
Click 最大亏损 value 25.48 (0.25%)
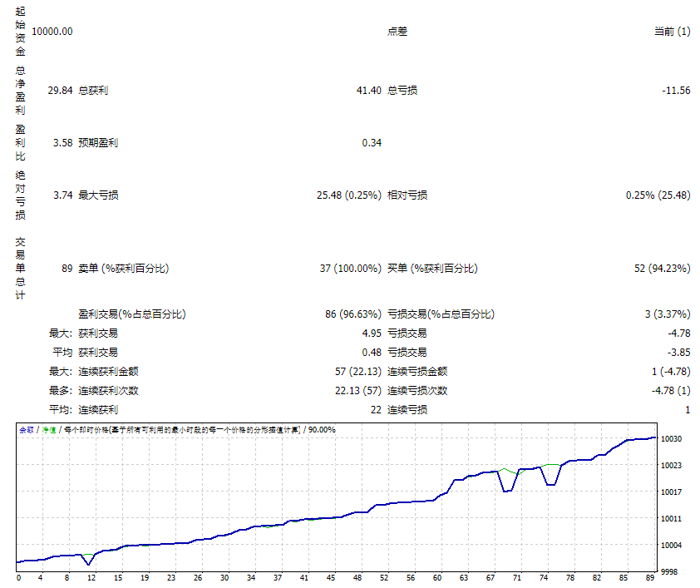pyautogui.click(x=349, y=195)
